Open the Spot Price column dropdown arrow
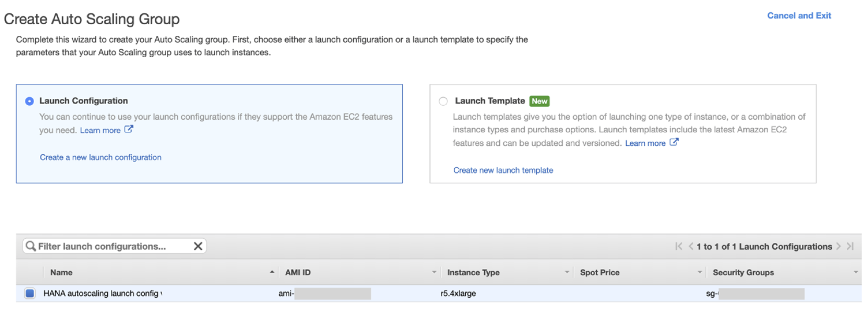This screenshot has width=868, height=333. coord(699,272)
